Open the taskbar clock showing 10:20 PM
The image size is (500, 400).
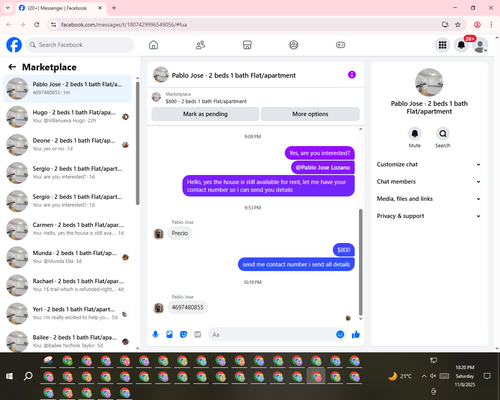[x=465, y=376]
